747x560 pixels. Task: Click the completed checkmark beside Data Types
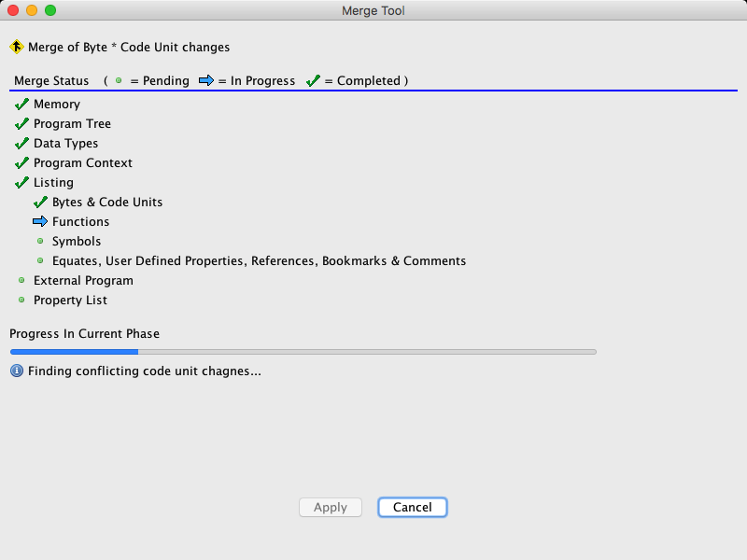coord(21,144)
